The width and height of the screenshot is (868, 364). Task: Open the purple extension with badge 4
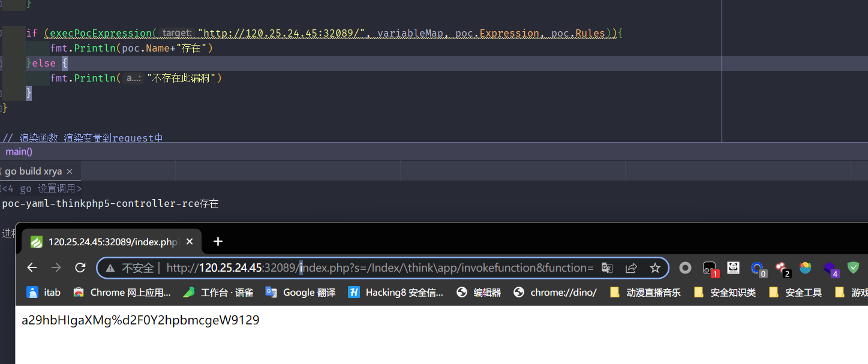pos(830,269)
